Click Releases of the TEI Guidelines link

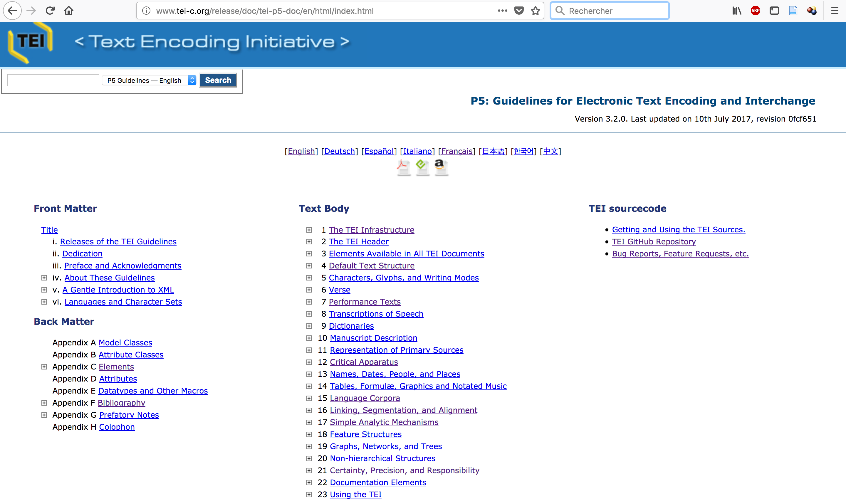(x=117, y=241)
